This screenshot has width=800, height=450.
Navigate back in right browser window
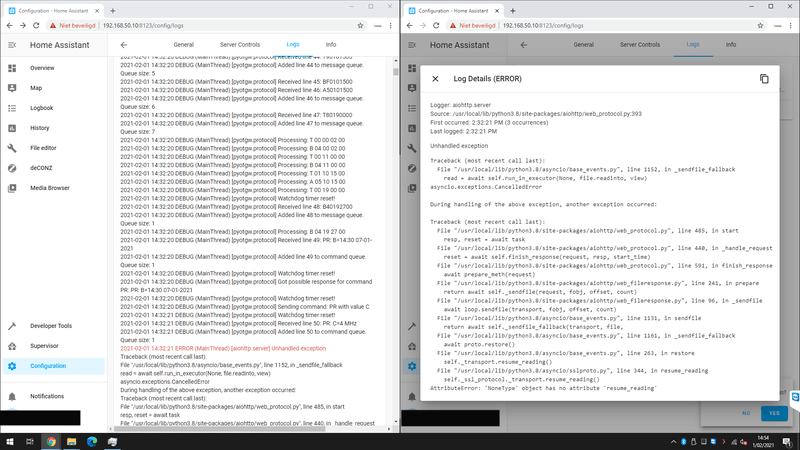(x=410, y=26)
